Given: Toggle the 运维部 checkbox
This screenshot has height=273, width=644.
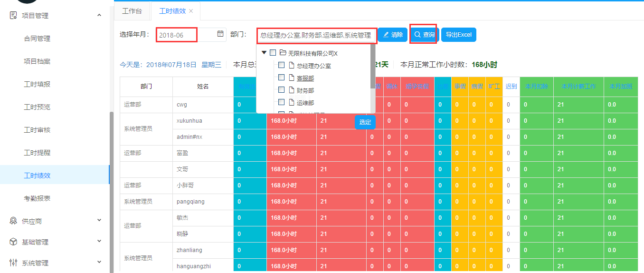Looking at the screenshot, I should [x=281, y=102].
